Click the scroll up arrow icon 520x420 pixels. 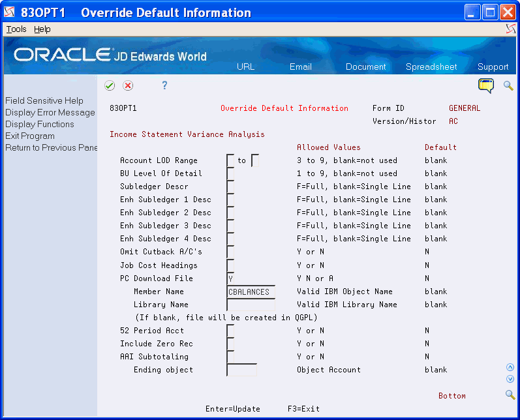(x=510, y=367)
